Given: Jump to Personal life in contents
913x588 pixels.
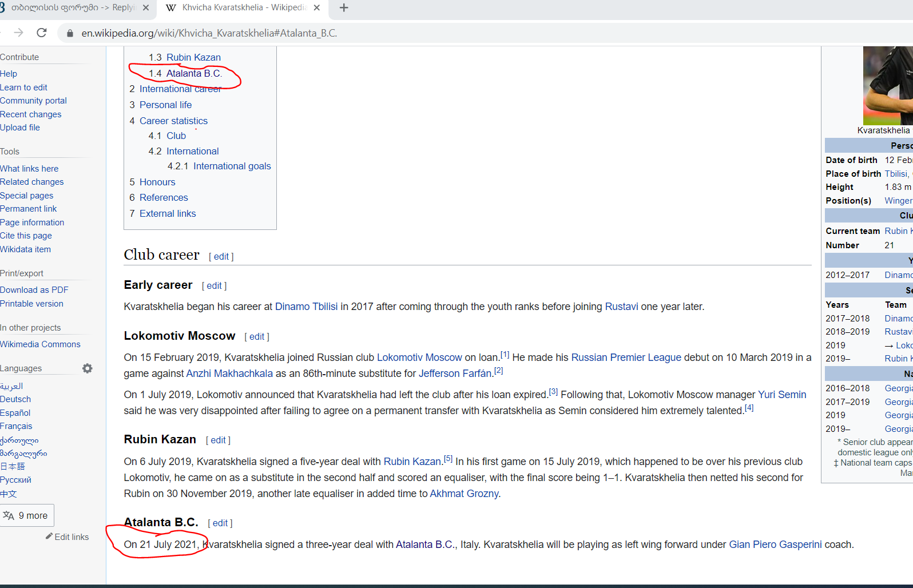Looking at the screenshot, I should (x=165, y=105).
